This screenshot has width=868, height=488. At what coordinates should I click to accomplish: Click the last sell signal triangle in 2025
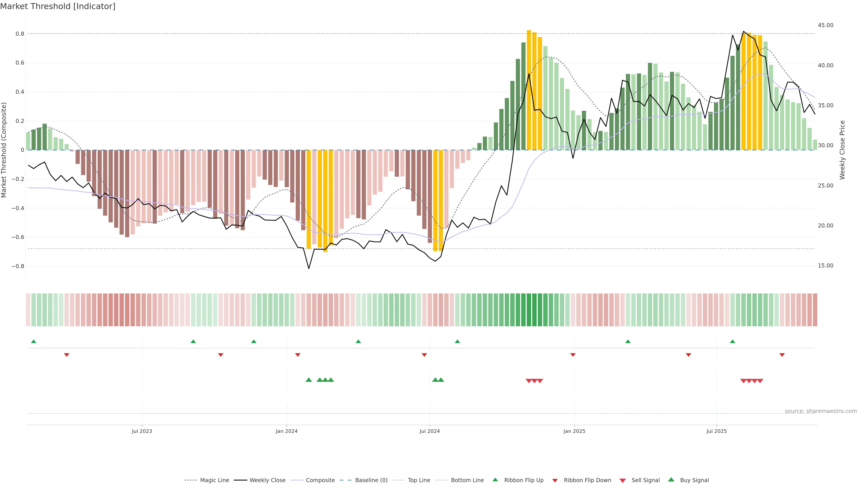click(760, 381)
